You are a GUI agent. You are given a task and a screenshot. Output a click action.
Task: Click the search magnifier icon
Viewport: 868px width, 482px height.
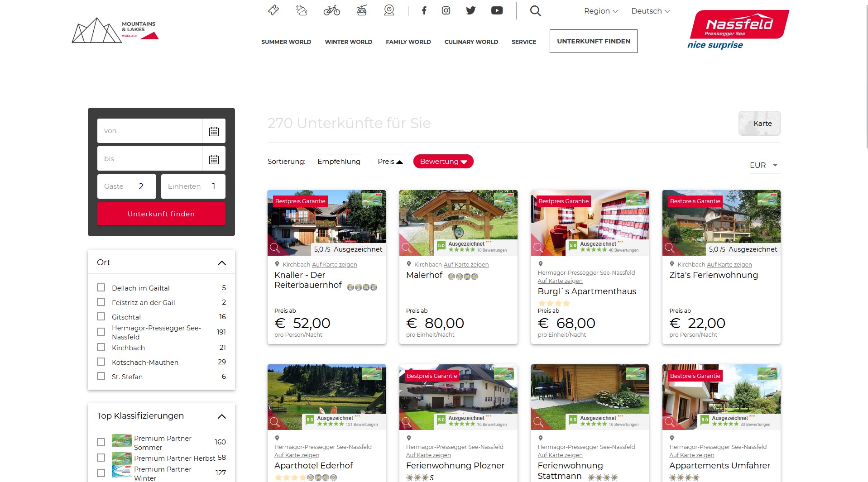pyautogui.click(x=535, y=11)
